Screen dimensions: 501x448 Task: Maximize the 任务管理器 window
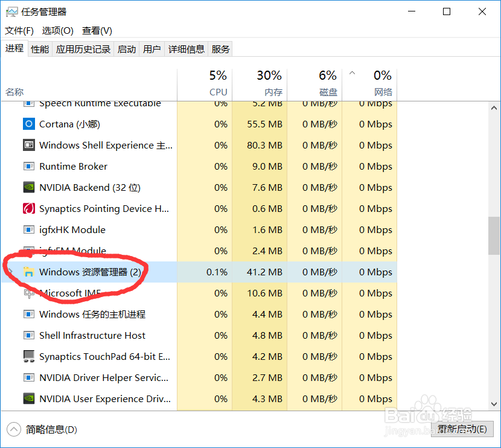coord(447,11)
